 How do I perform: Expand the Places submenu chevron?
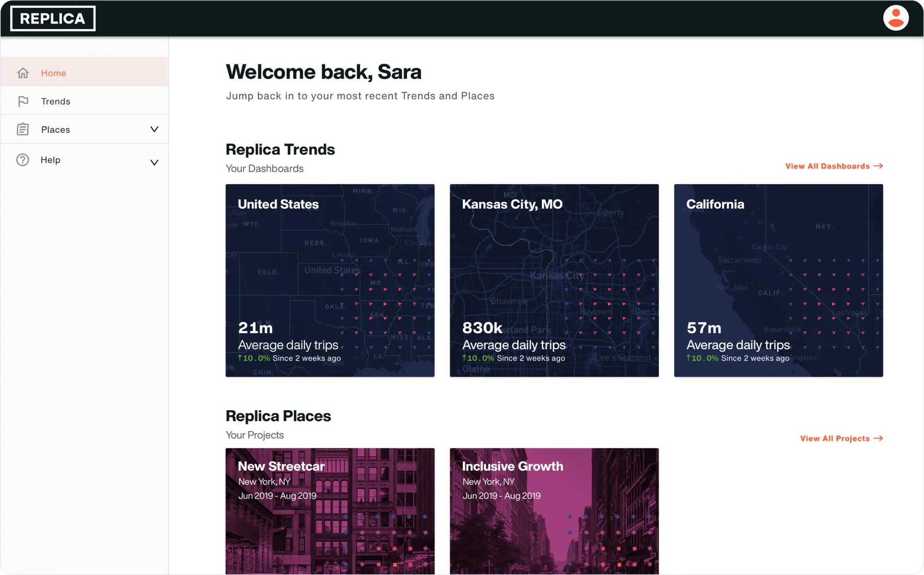coord(154,129)
